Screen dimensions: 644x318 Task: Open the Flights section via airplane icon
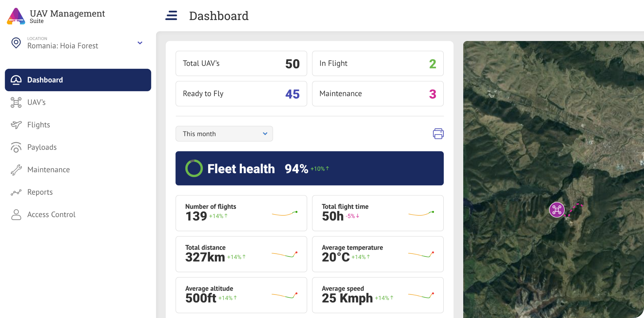click(16, 125)
